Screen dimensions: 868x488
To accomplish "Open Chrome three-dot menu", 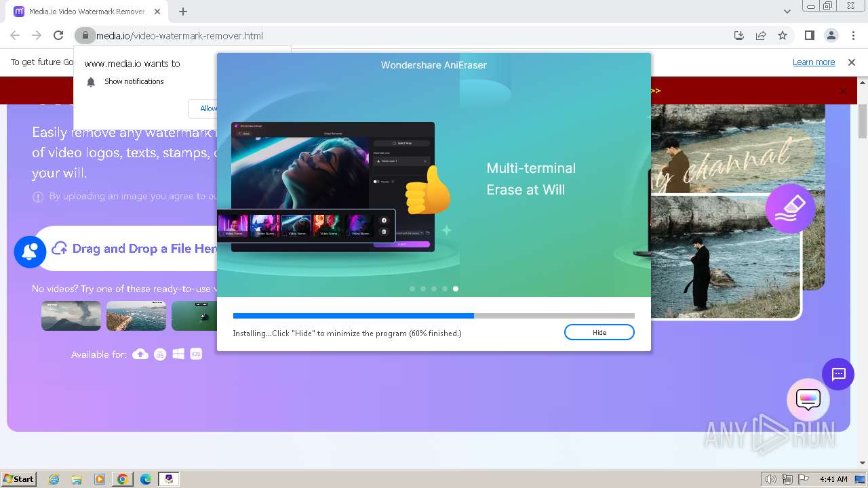I will click(x=853, y=35).
